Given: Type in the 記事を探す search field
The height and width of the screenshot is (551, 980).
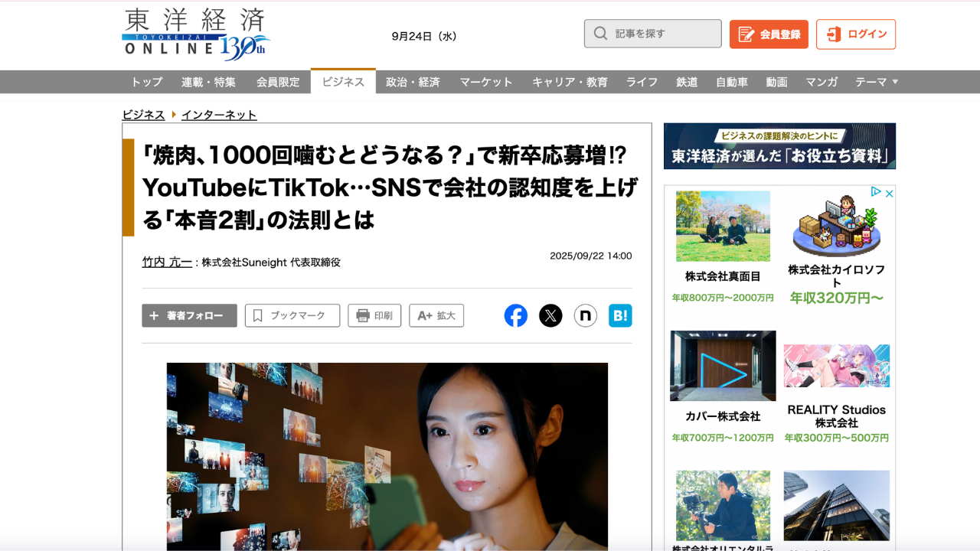Looking at the screenshot, I should [658, 33].
